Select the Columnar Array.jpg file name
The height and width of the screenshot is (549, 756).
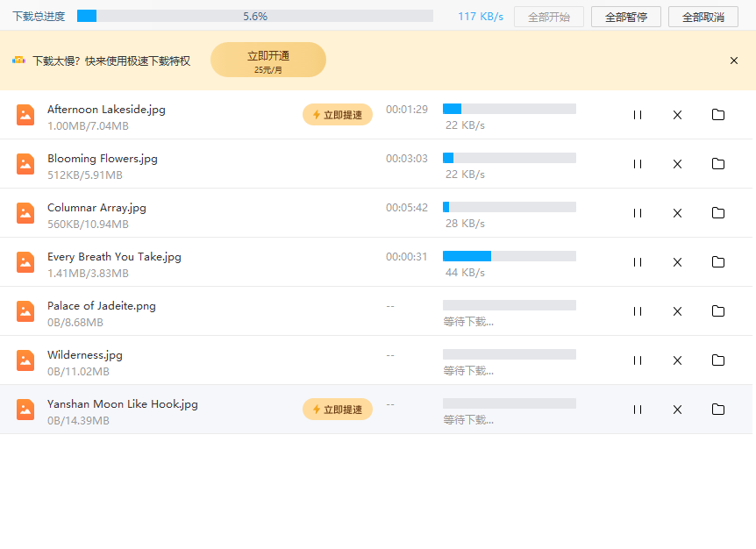[x=96, y=208]
